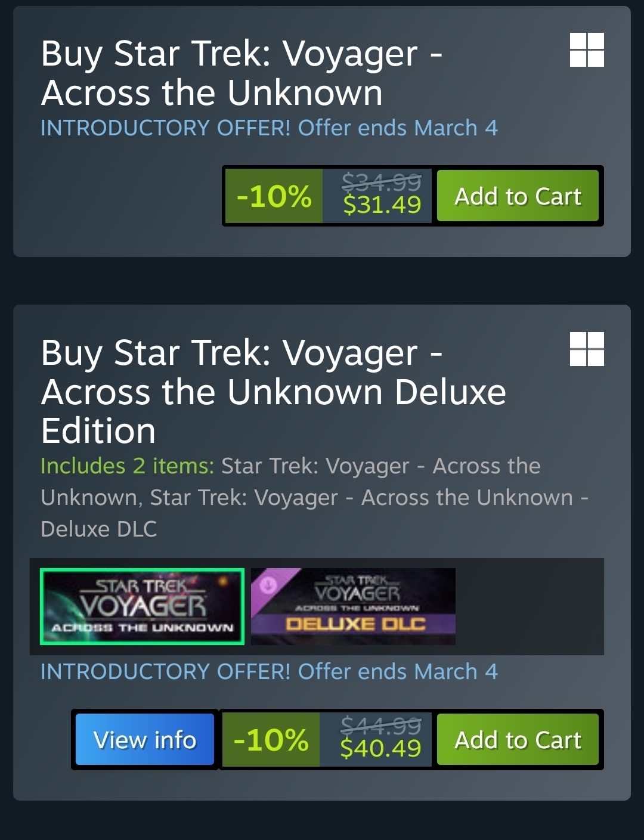Click the -10% badge beside the $31.49 price

click(x=274, y=196)
